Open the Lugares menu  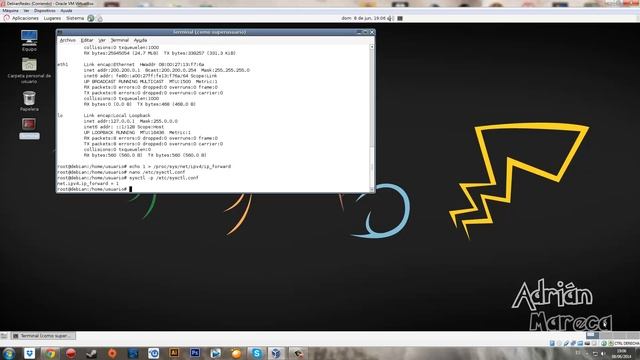click(52, 18)
